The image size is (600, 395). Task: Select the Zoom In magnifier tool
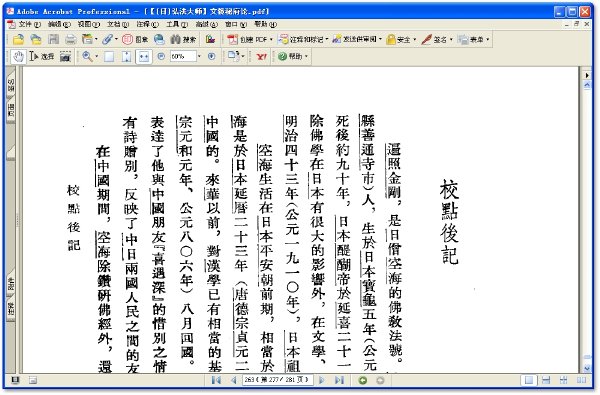coord(87,57)
